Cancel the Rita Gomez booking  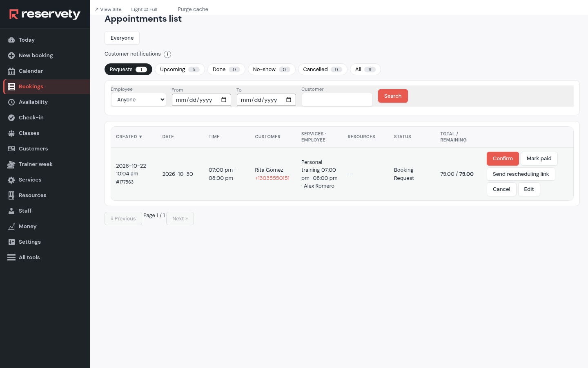click(501, 189)
